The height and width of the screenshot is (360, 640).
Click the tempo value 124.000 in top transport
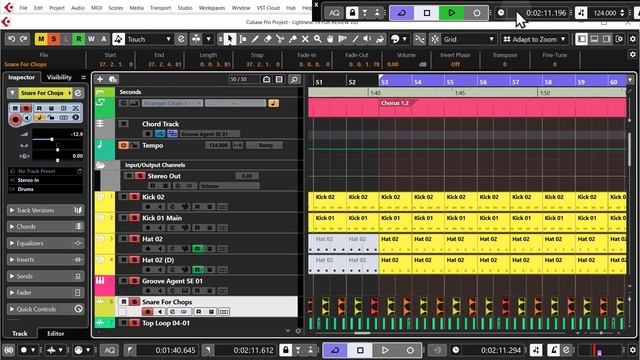point(605,13)
